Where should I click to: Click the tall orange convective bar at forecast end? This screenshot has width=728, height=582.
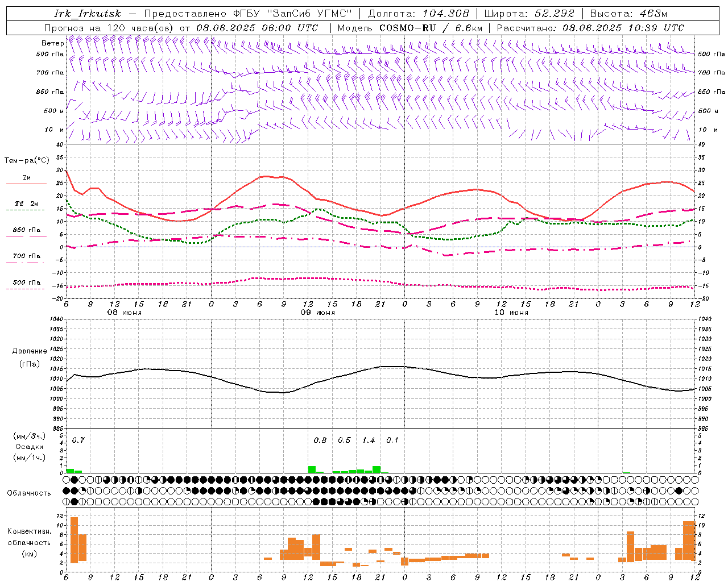click(689, 541)
